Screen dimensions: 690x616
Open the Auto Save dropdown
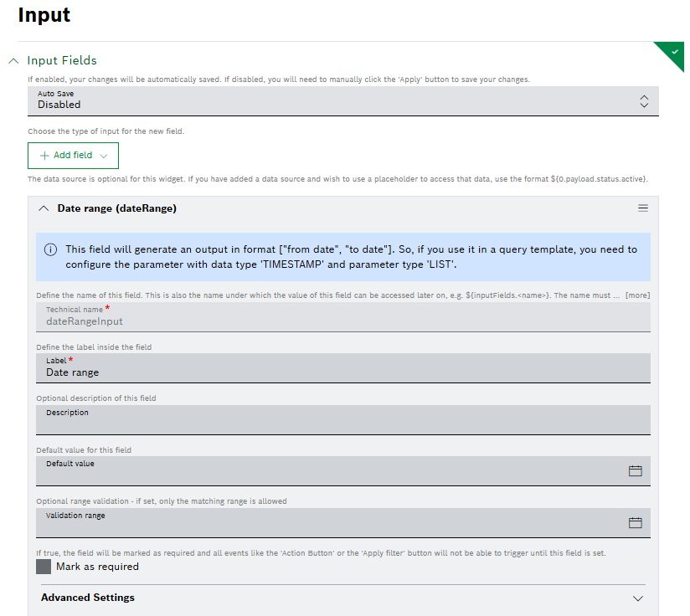click(643, 100)
